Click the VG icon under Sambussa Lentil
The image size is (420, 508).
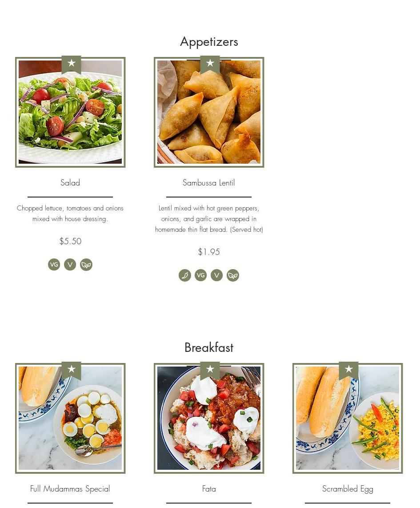click(200, 275)
